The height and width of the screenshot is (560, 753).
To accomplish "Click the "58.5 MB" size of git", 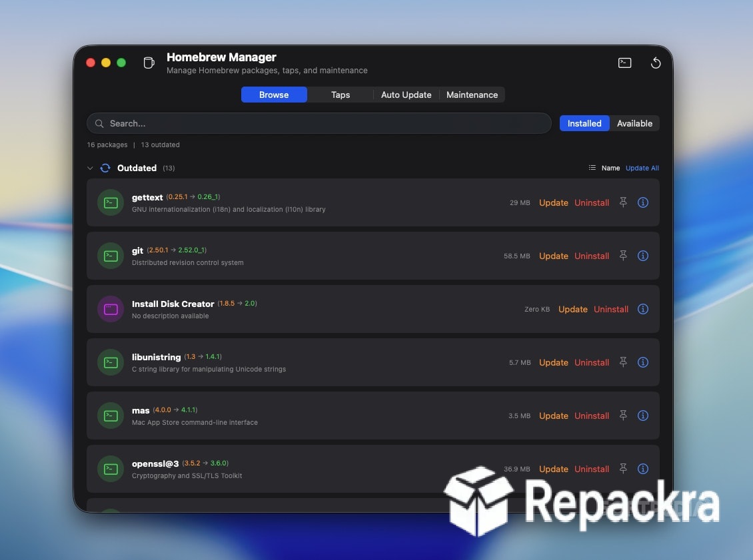I will click(x=516, y=256).
